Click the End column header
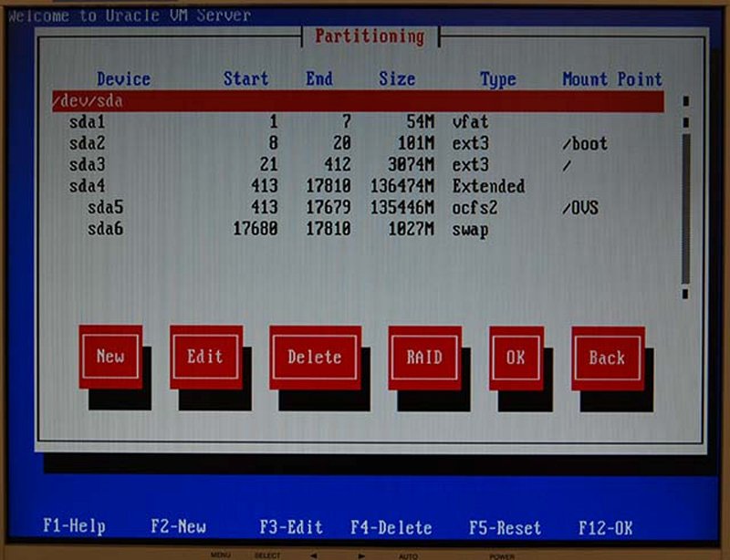The height and width of the screenshot is (560, 730). (x=319, y=78)
